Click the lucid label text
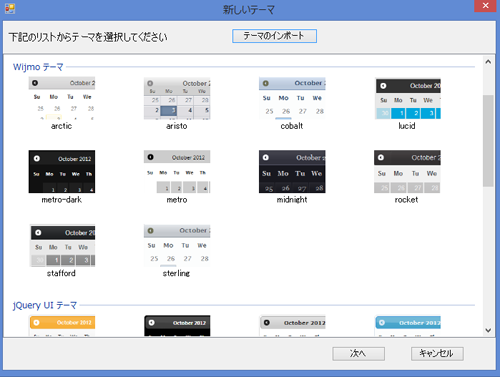Image resolution: width=500 pixels, height=377 pixels. (x=407, y=126)
